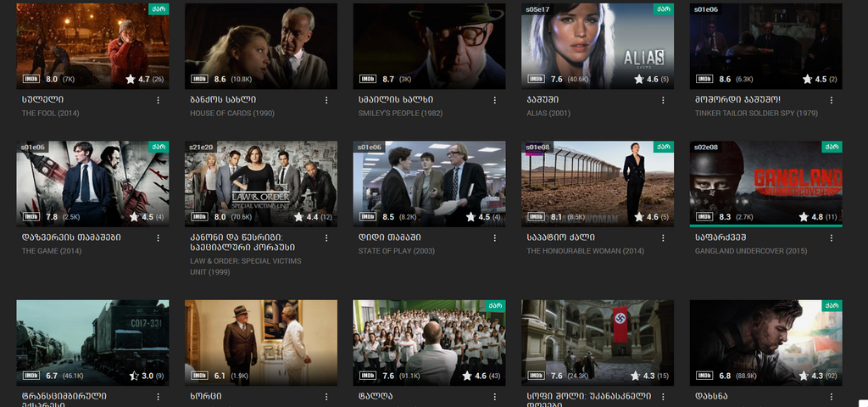Viewport: 868px width, 407px height.
Task: Open the three-dot menu for Tinker Tailor Soldier Spy
Action: coord(831,100)
